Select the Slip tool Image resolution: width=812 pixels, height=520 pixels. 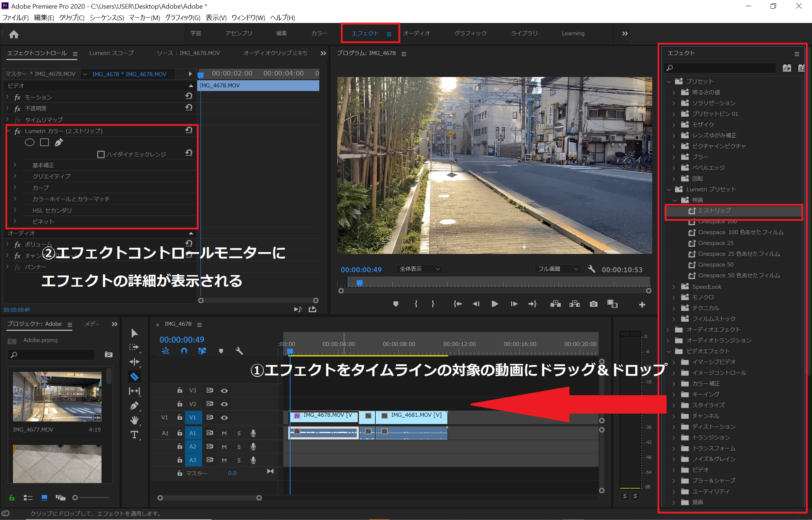[x=134, y=391]
